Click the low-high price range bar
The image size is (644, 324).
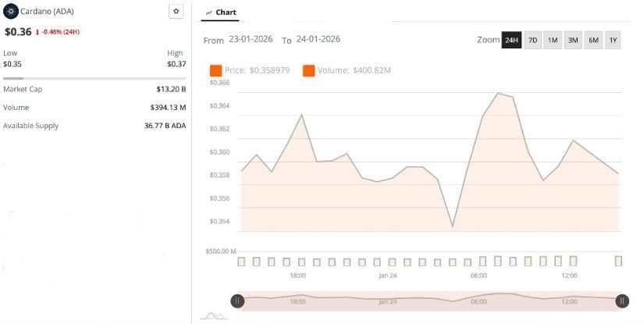point(94,79)
